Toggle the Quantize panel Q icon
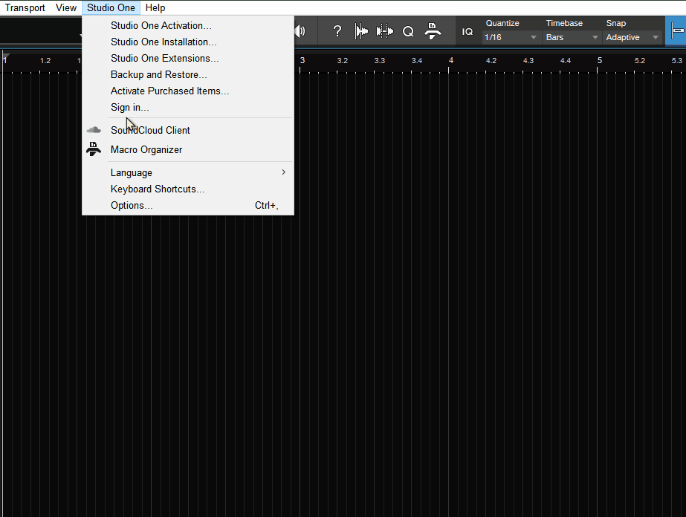Viewport: 686px width, 517px height. tap(408, 31)
